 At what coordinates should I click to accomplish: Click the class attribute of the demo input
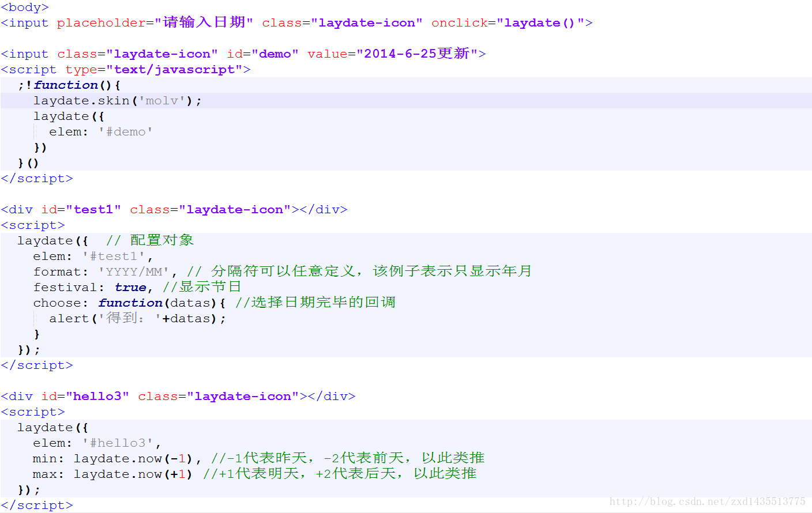137,54
